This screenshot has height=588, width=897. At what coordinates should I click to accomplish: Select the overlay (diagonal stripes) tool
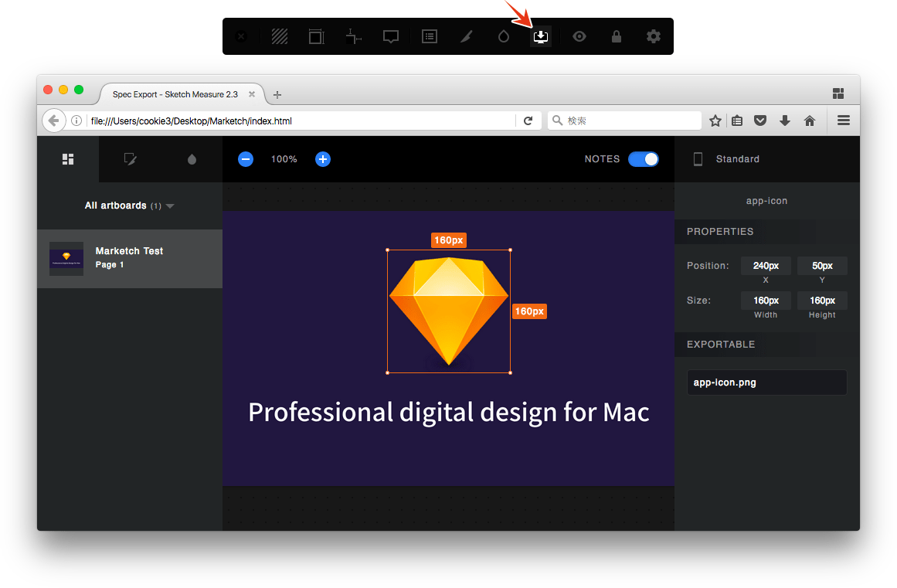(280, 36)
